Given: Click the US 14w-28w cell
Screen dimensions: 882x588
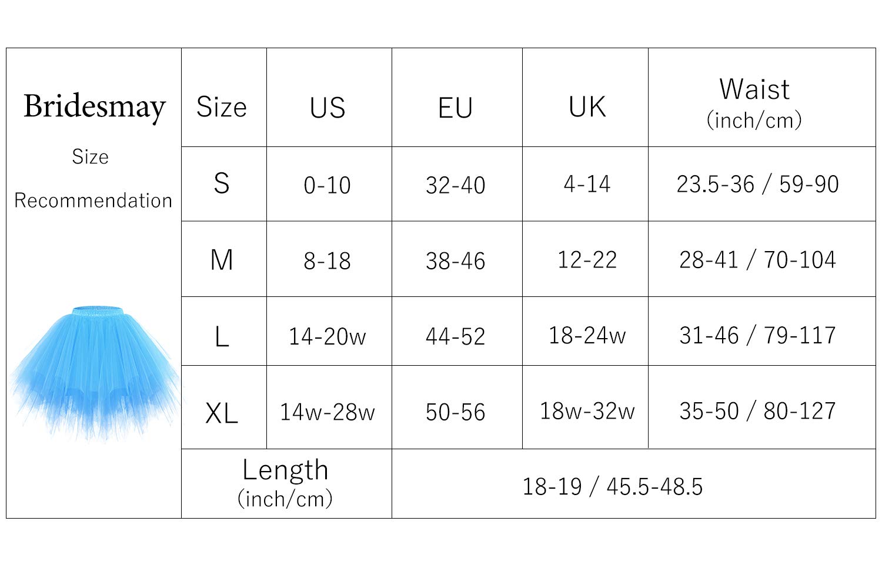Looking at the screenshot, I should click(328, 412).
